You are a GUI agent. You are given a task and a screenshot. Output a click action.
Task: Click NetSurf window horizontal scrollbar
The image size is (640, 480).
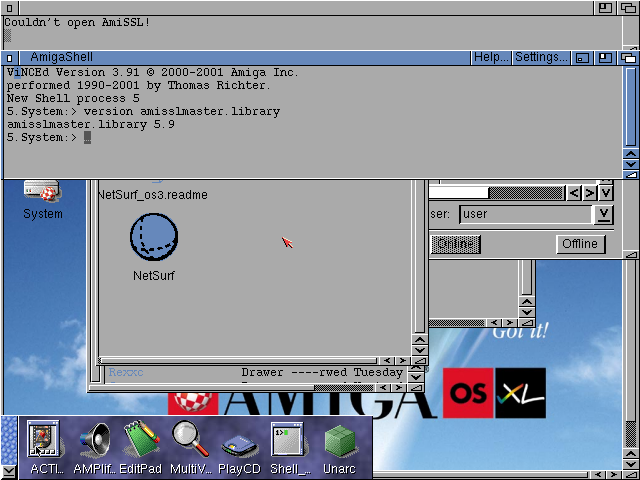[238, 361]
